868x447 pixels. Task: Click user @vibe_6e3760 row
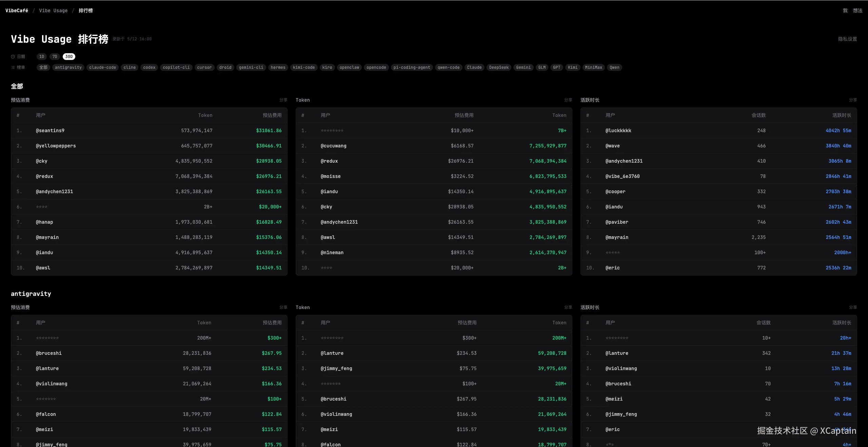pyautogui.click(x=719, y=176)
